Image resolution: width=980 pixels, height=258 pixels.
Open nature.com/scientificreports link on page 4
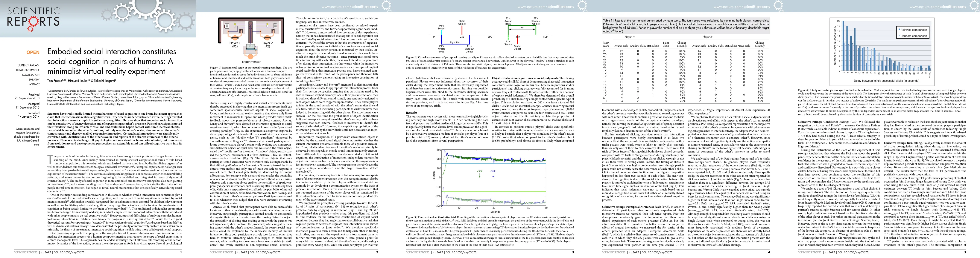tap(741, 6)
